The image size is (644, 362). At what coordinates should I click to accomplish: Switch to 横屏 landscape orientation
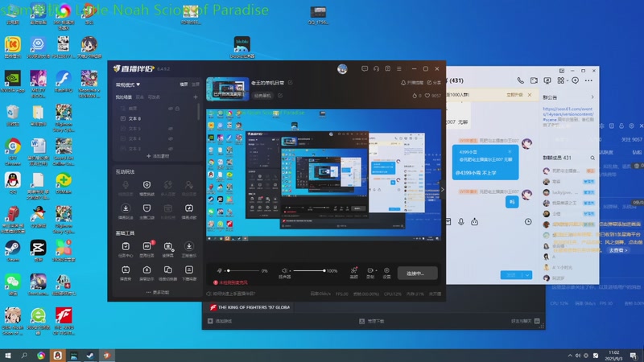tap(184, 84)
